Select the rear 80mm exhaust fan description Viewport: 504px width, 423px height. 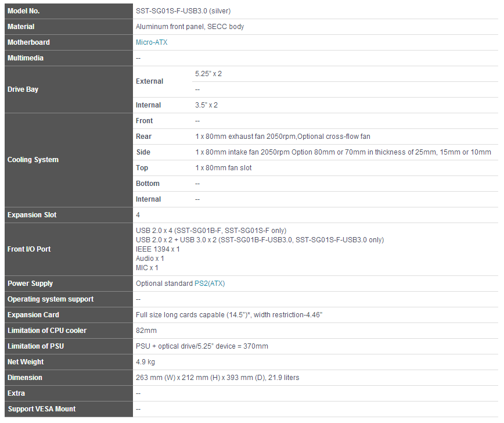[282, 137]
